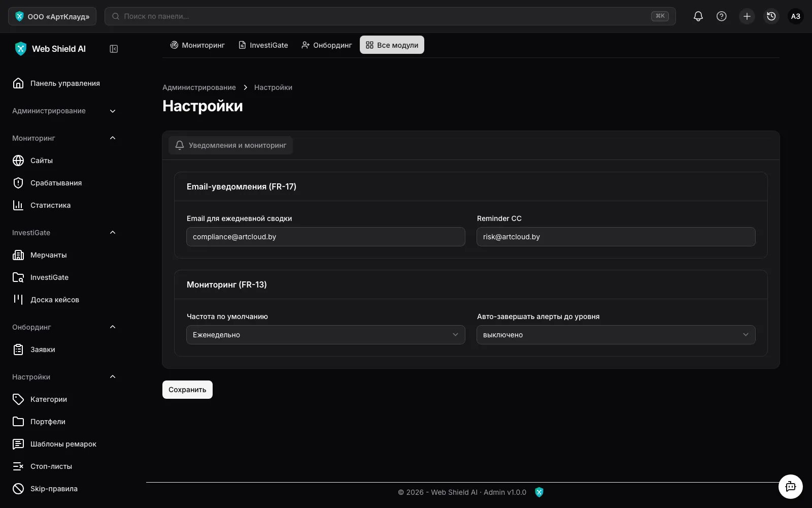Click list-x icon for Стоп-листы
Viewport: 812px width, 508px height.
(x=18, y=466)
